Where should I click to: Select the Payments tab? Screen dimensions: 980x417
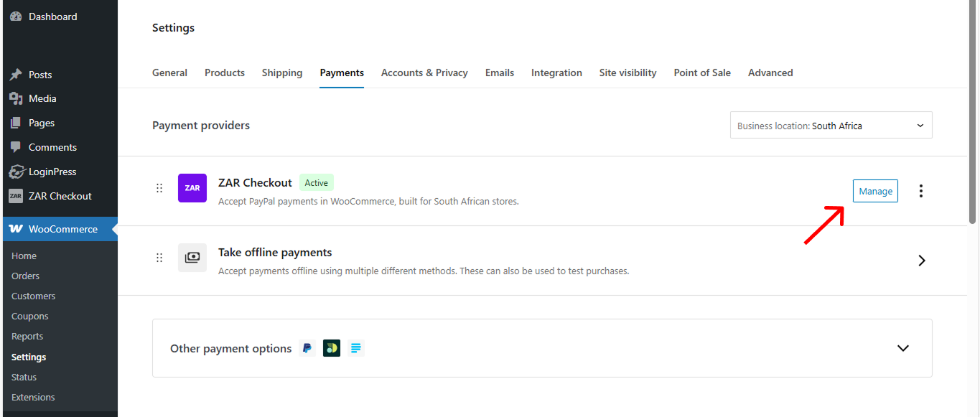click(342, 72)
